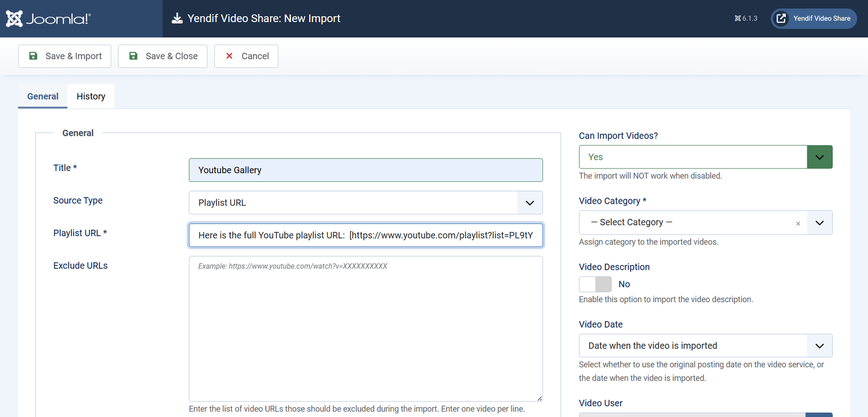This screenshot has height=417, width=868.
Task: Click the 'Exclude URLs' label
Action: 80,266
